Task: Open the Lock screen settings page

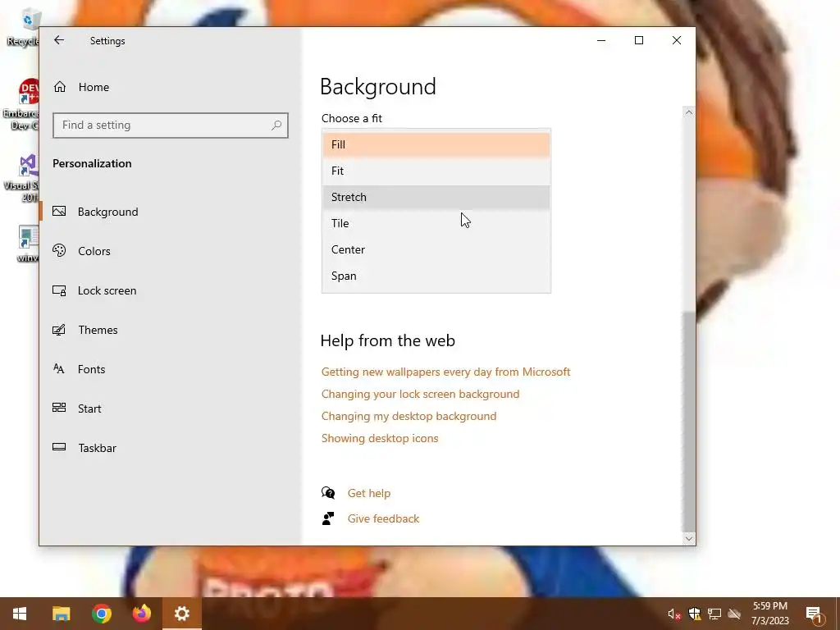Action: pos(171,290)
